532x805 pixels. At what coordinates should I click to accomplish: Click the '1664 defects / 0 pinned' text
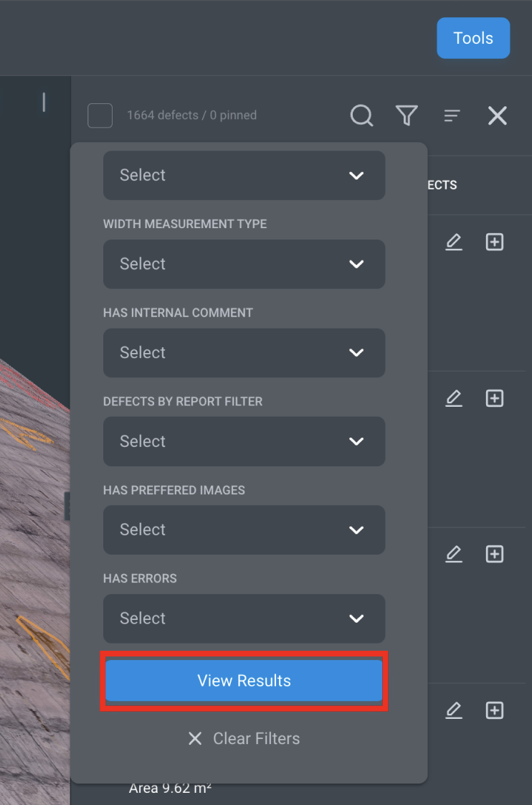[192, 115]
